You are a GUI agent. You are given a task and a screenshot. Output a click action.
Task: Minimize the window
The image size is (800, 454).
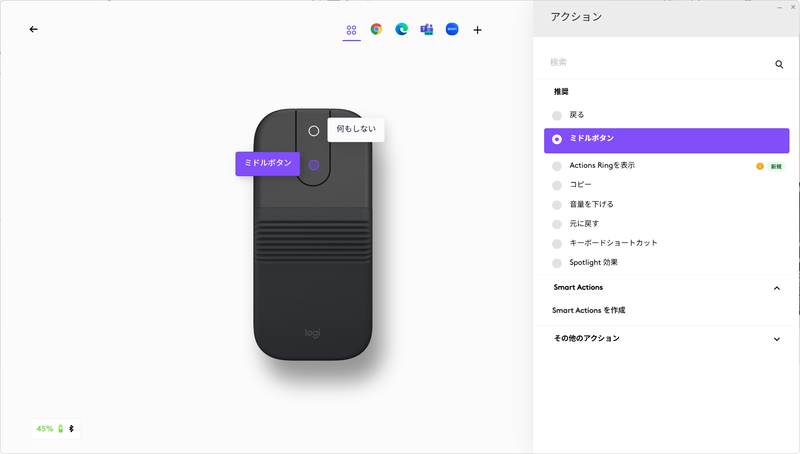coord(779,8)
